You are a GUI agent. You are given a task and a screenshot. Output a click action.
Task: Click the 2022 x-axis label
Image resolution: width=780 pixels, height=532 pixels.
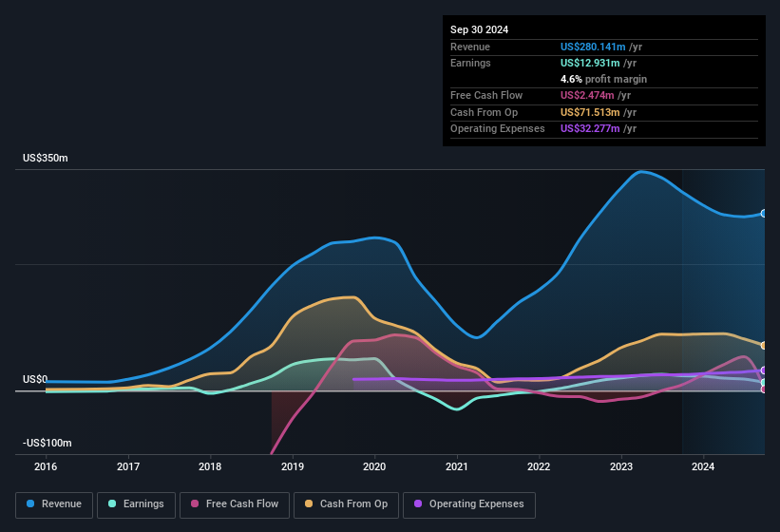coord(539,466)
